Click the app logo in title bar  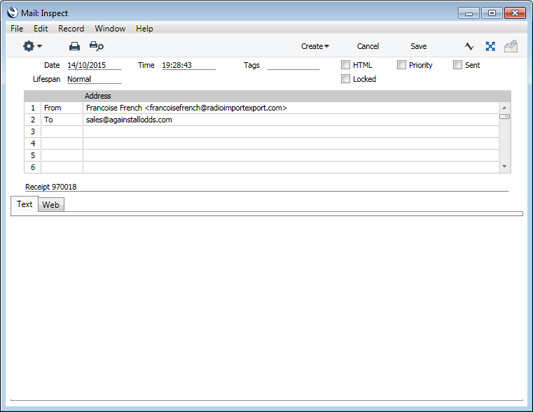12,13
